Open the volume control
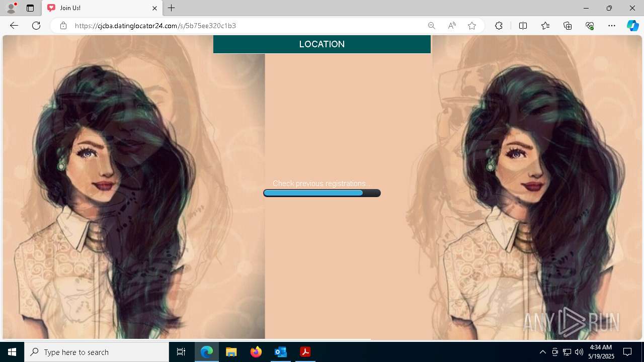The height and width of the screenshot is (362, 644). tap(579, 352)
